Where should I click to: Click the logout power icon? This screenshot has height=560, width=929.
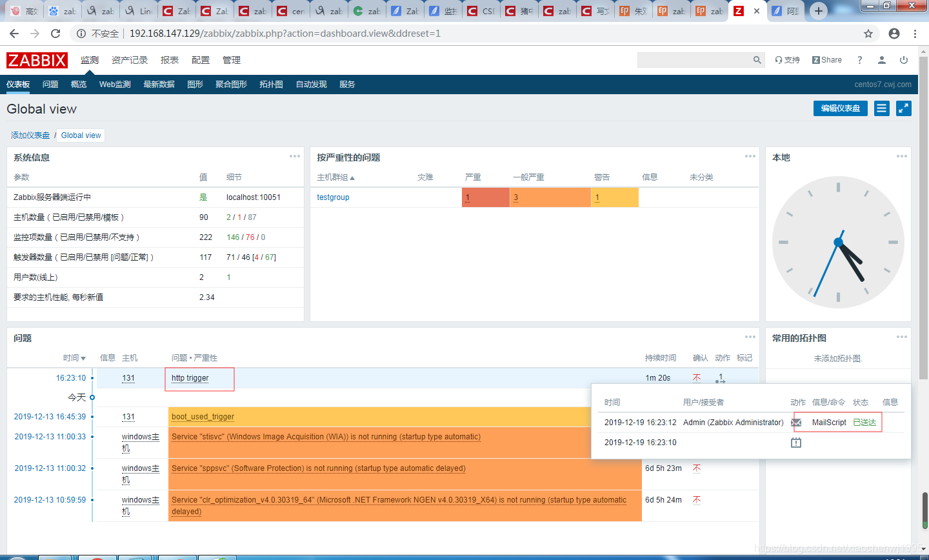click(904, 60)
